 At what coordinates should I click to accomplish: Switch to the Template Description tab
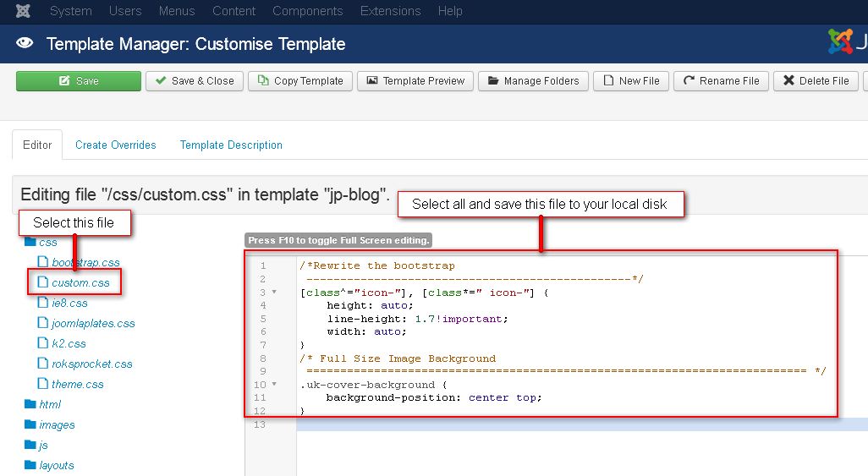[x=231, y=145]
